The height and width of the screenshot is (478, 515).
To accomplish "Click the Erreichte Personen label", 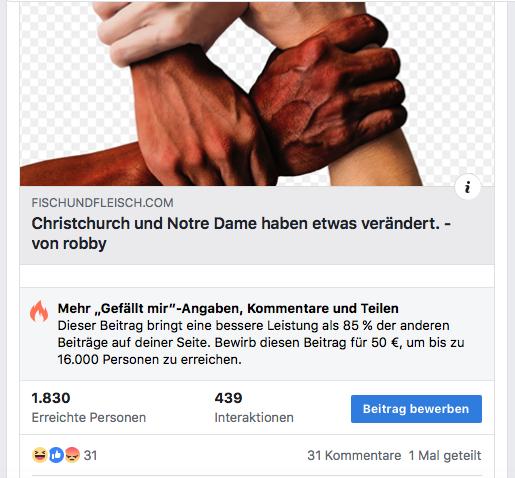I will pos(89,417).
